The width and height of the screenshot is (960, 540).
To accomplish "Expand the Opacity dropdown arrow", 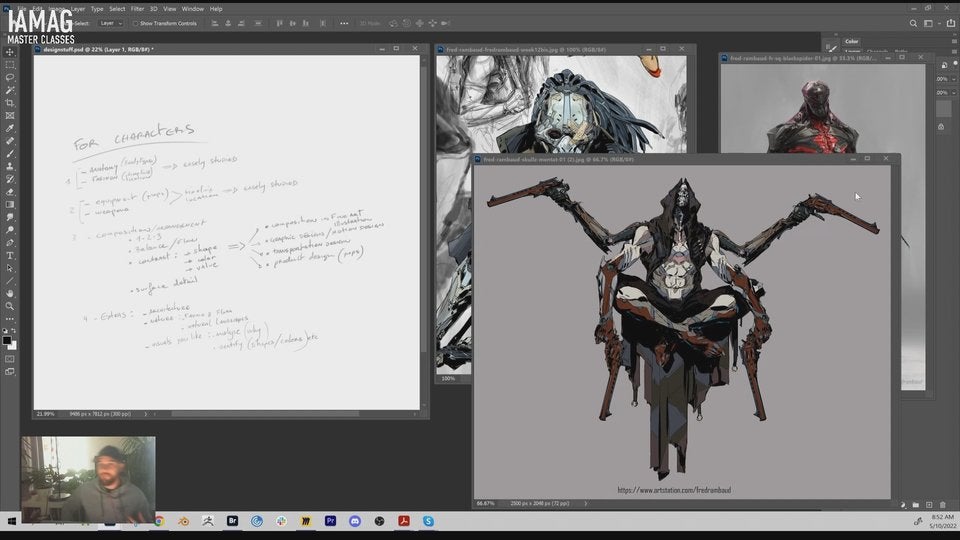I will pos(953,79).
